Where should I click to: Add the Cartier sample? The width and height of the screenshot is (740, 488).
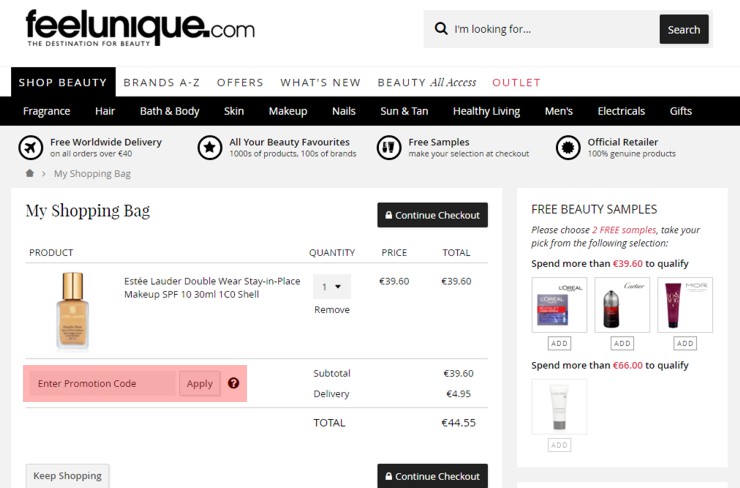(x=622, y=343)
